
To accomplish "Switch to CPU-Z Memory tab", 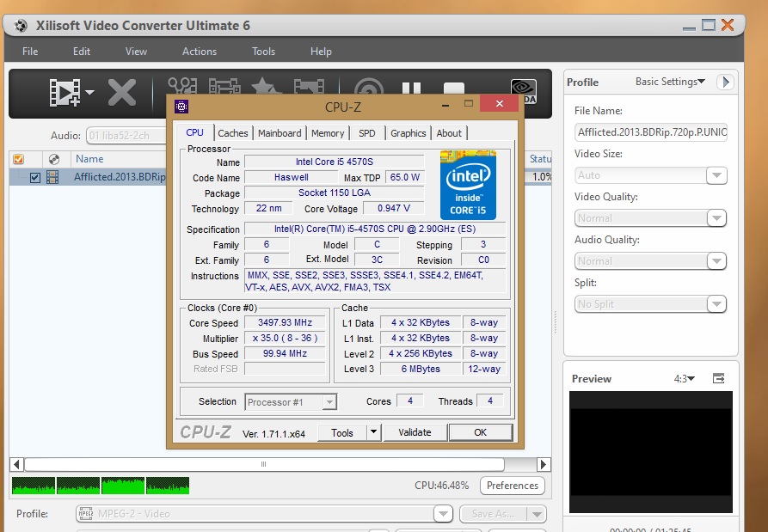I will point(328,133).
